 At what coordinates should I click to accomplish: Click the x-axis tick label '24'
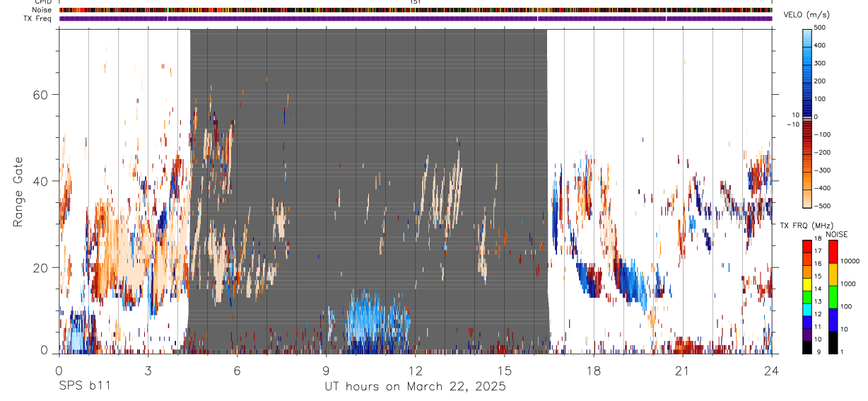[771, 370]
